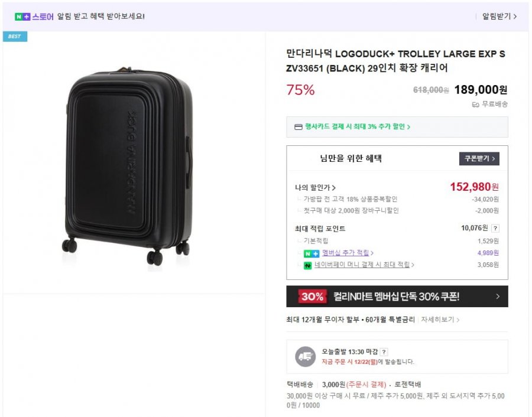Click the Naver Pay money icon
This screenshot has width=532, height=417.
coord(307,265)
